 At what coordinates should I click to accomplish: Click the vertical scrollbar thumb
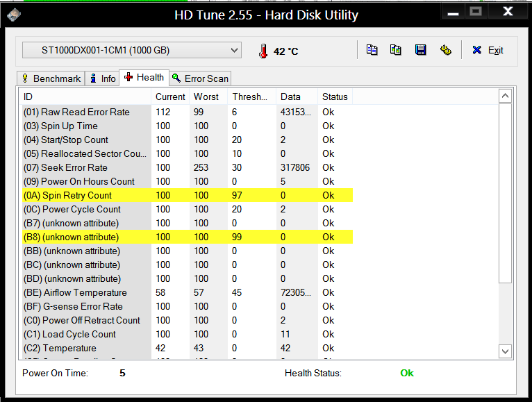(x=505, y=194)
